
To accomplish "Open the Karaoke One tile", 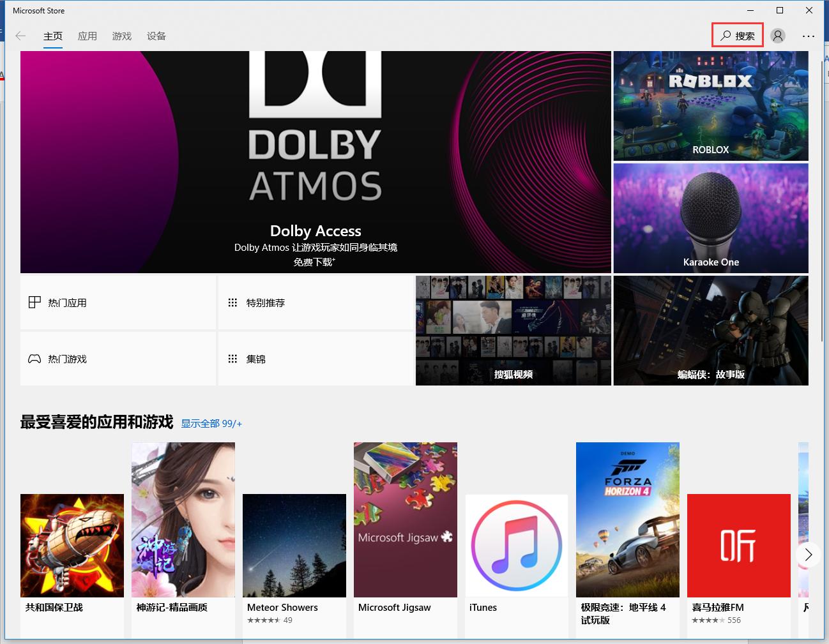I will 710,218.
